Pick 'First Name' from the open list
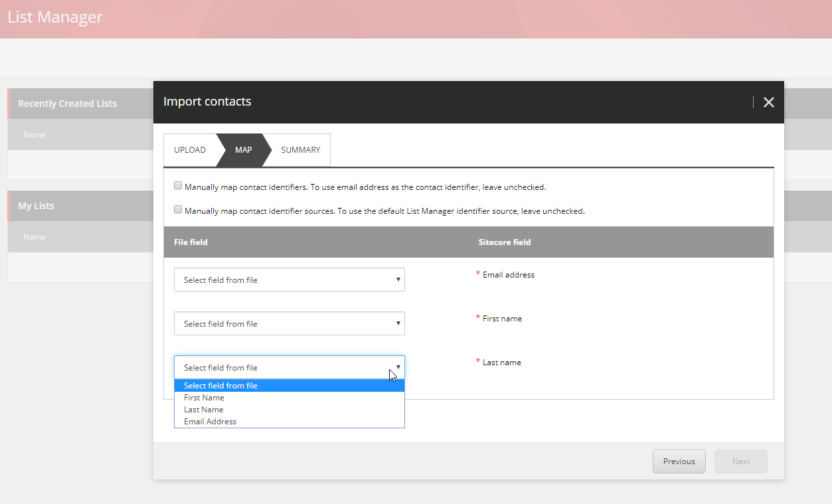 pos(290,398)
